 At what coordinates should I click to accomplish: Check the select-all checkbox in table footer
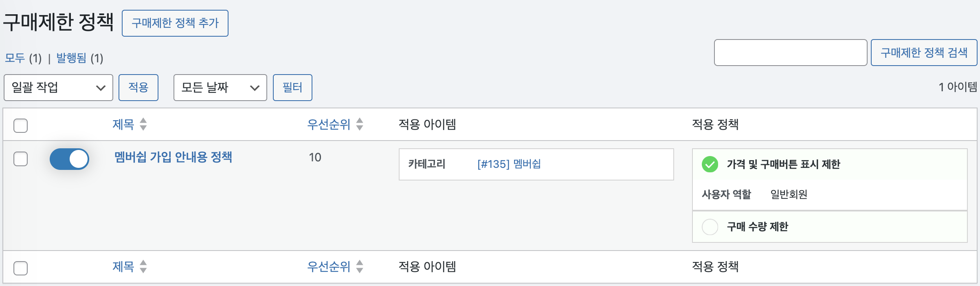point(20,268)
